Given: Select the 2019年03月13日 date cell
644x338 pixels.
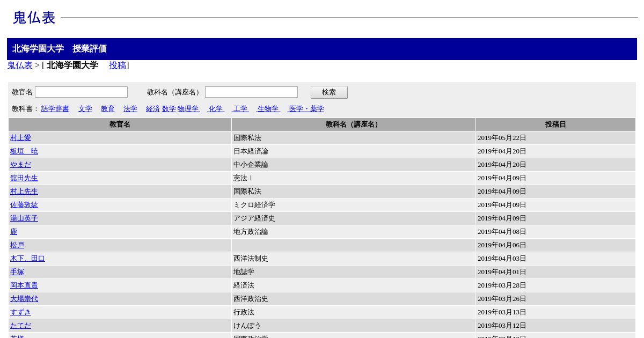Looking at the screenshot, I should click(x=555, y=312).
